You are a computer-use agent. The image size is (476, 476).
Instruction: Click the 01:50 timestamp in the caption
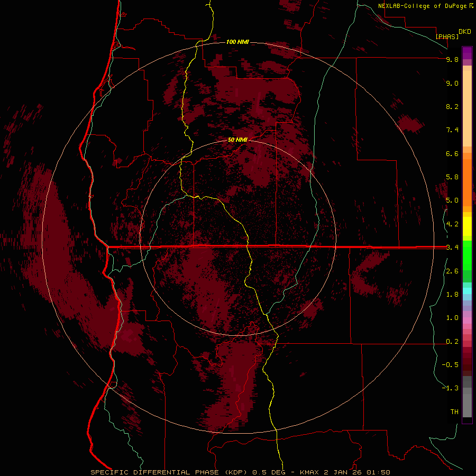click(x=378, y=472)
